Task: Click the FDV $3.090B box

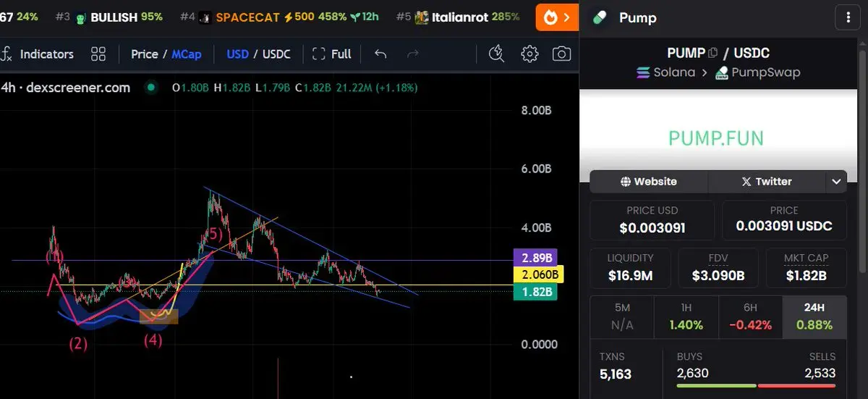Action: click(718, 266)
